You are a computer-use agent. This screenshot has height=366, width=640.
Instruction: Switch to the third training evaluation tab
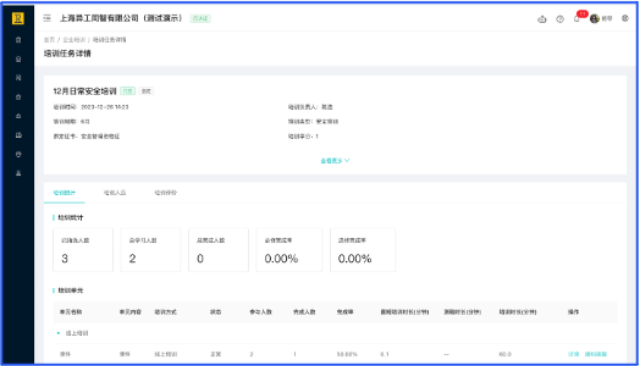coord(166,193)
